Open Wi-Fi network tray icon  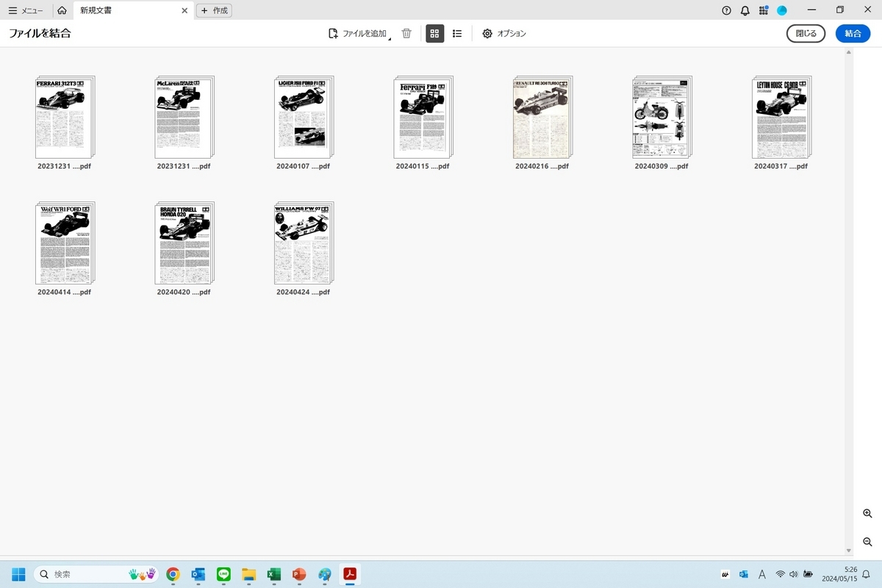(781, 574)
